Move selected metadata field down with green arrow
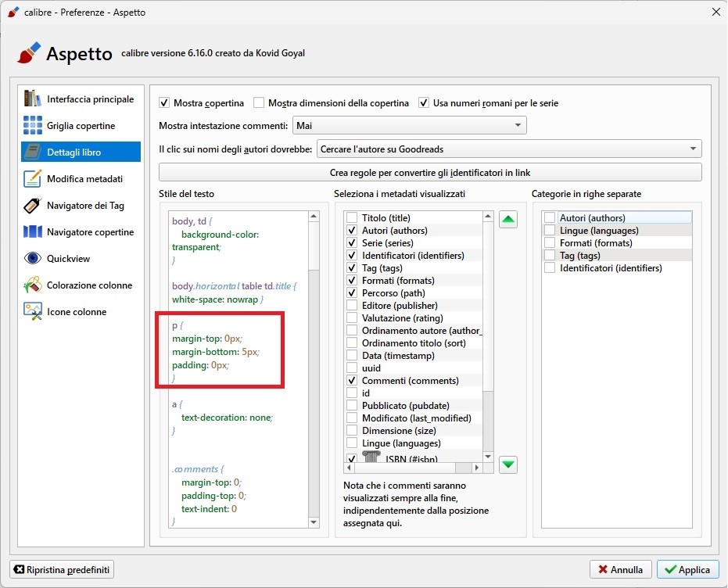This screenshot has height=588, width=728. pos(508,465)
